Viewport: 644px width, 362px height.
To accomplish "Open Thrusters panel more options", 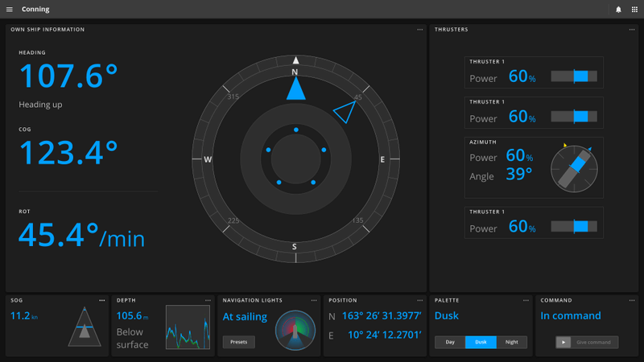I will point(632,30).
